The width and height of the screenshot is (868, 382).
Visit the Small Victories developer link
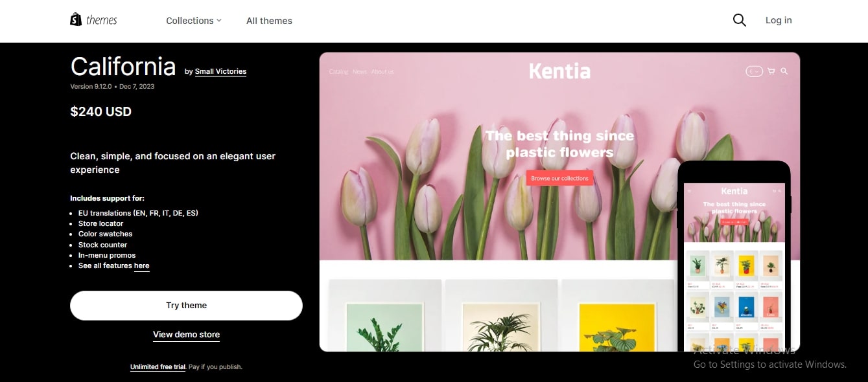[x=220, y=71]
